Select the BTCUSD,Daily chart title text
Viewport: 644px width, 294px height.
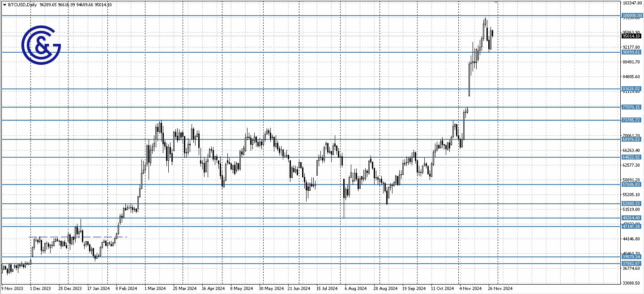pyautogui.click(x=23, y=5)
